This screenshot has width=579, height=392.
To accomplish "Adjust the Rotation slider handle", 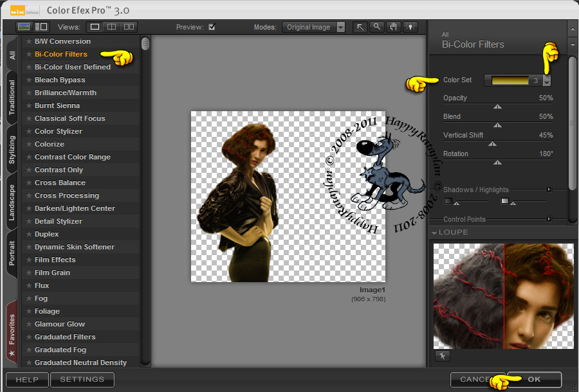I will tap(497, 162).
